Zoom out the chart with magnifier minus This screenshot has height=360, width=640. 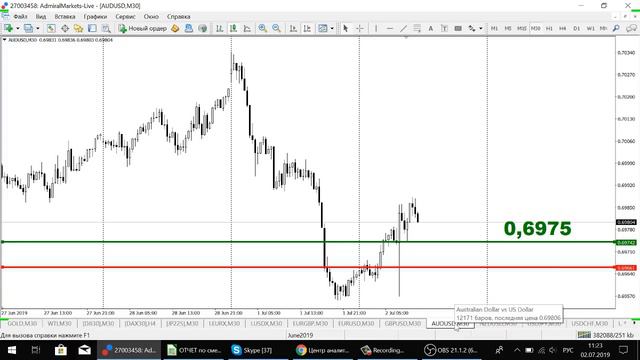click(x=276, y=28)
